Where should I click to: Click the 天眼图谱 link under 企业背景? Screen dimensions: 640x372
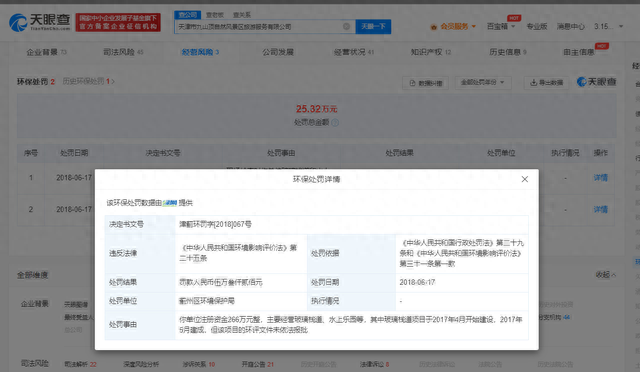[76, 305]
